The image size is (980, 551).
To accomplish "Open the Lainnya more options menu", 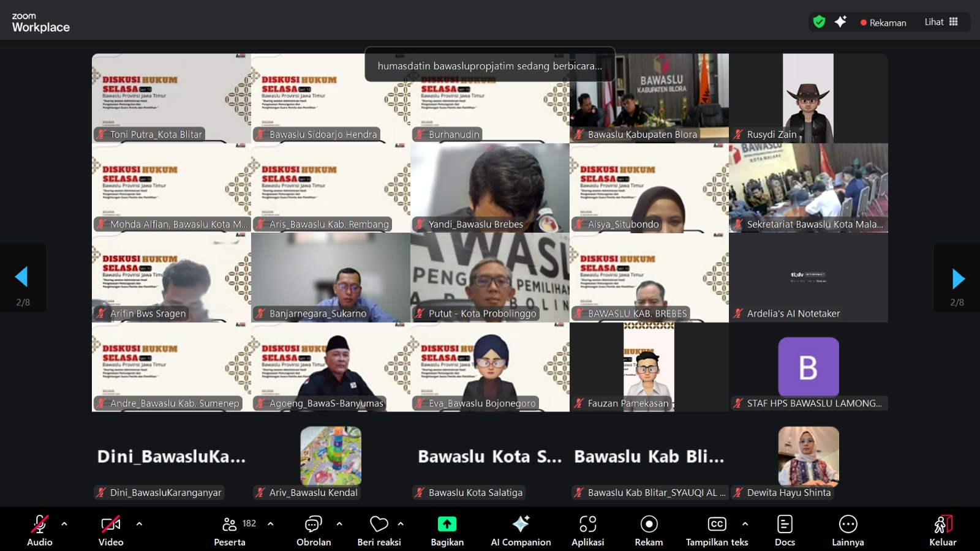I will point(848,530).
